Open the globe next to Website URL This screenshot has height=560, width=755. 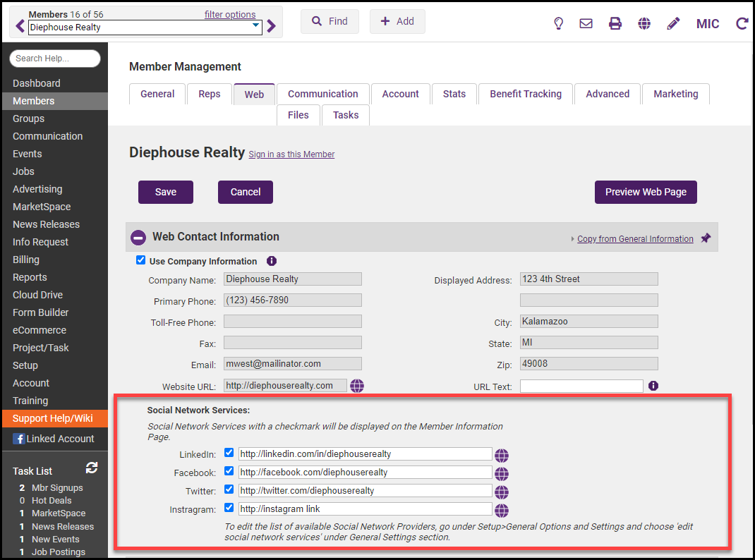pos(357,386)
